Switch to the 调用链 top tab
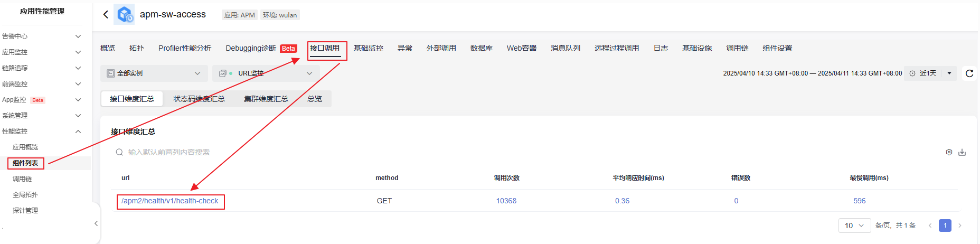This screenshot has height=244, width=980. [x=737, y=48]
